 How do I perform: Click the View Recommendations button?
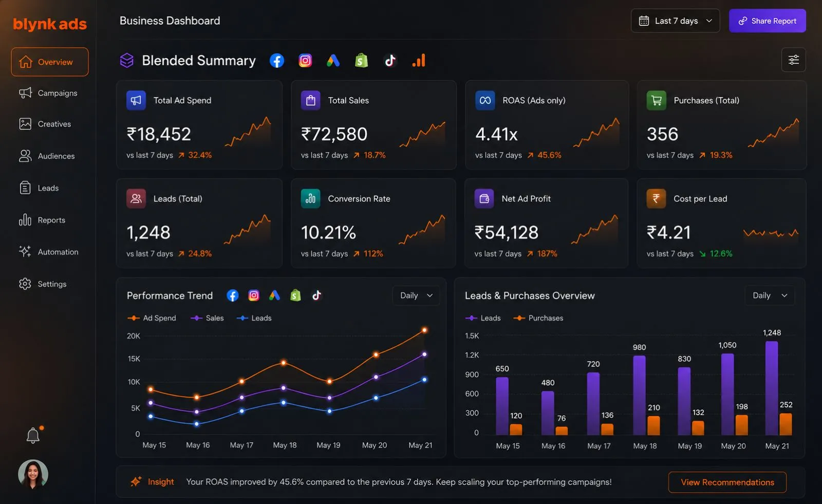tap(727, 482)
